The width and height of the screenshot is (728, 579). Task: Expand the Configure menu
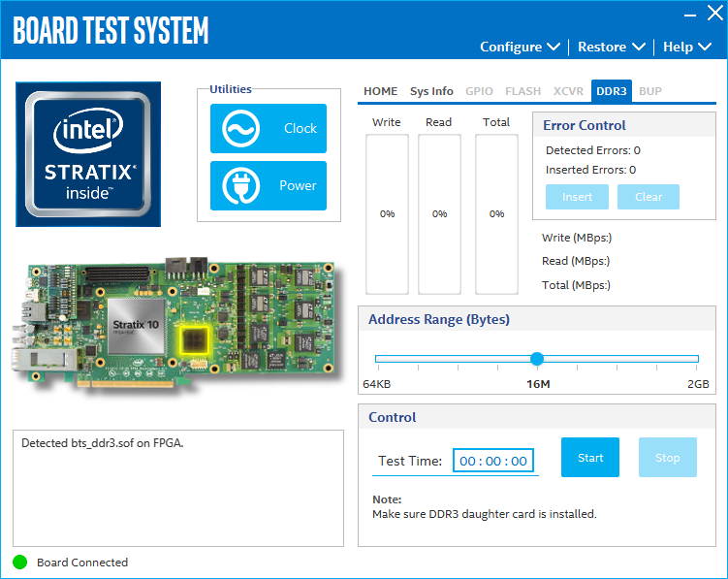pos(520,47)
